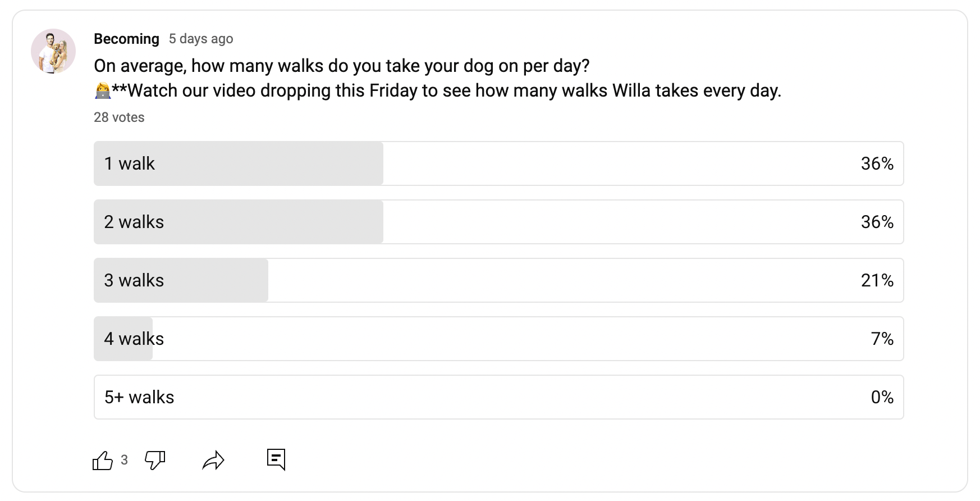The height and width of the screenshot is (501, 980).
Task: Open post from '5 days ago' timestamp
Action: 201,39
